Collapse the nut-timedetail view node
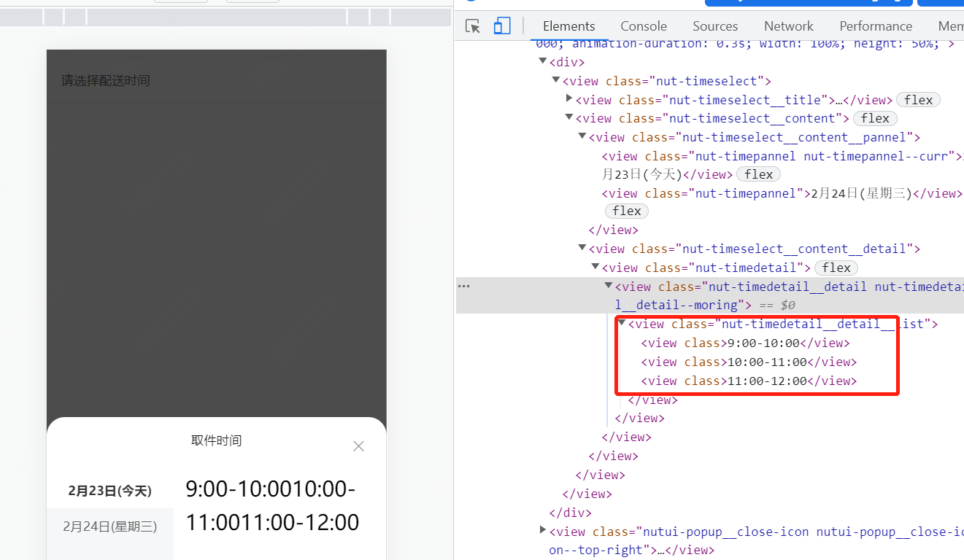This screenshot has width=964, height=560. 595,267
